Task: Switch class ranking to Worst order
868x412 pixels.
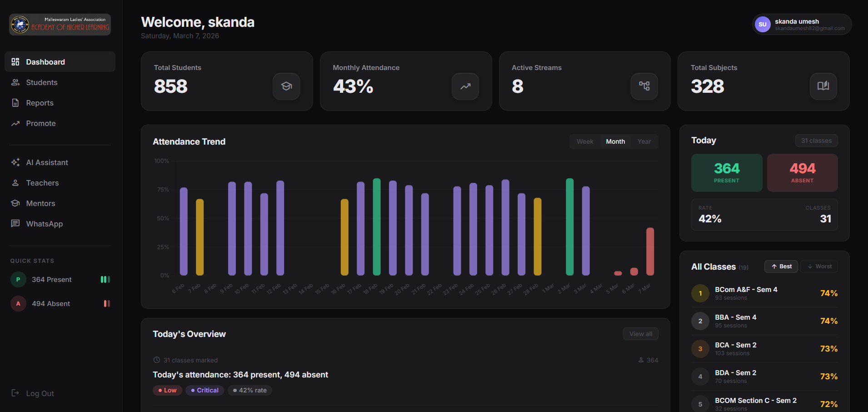Action: (x=819, y=266)
